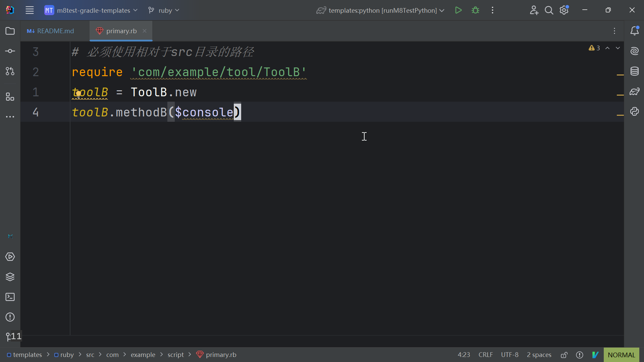Screen dimensions: 644x362
Task: Click the 3 warnings inspection indicator
Action: [x=594, y=48]
